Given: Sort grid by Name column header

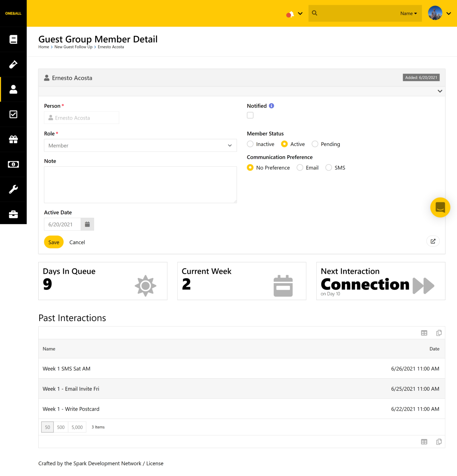Looking at the screenshot, I should pyautogui.click(x=49, y=349).
